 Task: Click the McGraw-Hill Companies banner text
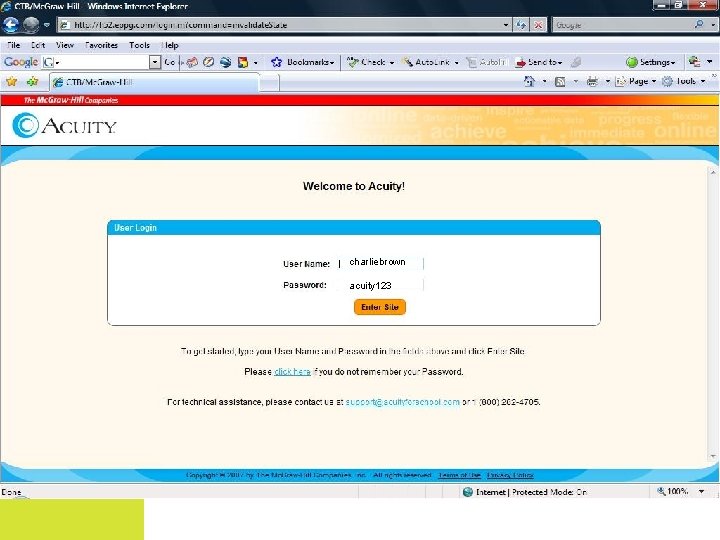[x=71, y=100]
